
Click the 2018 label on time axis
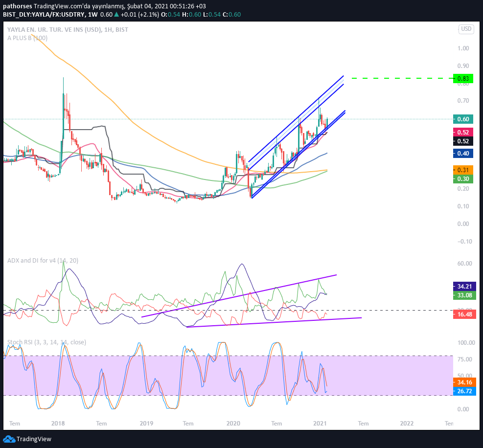coord(58,424)
